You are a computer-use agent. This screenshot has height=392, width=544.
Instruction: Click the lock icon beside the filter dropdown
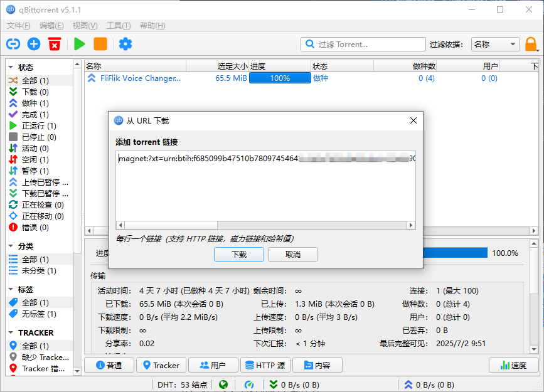530,44
